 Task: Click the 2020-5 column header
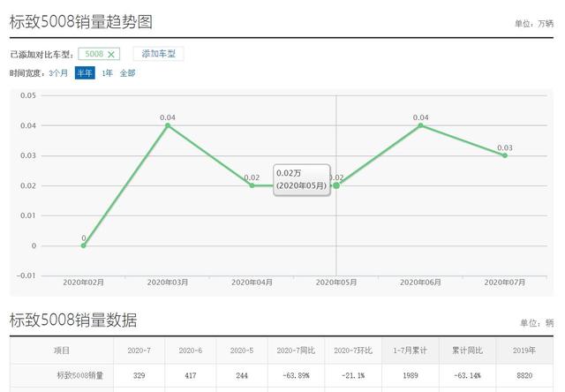[x=242, y=351]
